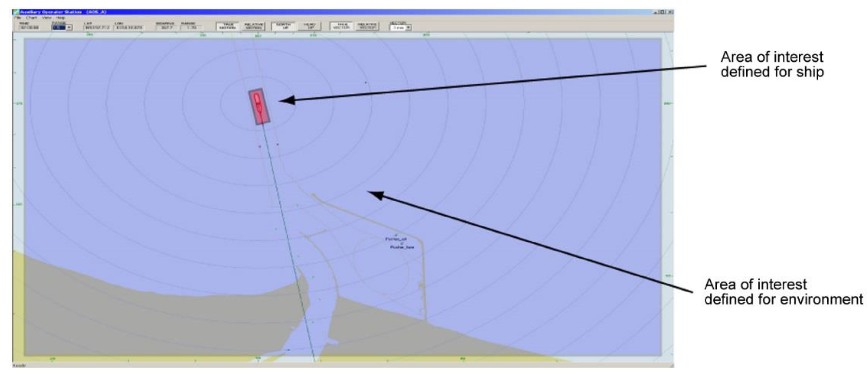Open the Help menu
This screenshot has height=376, width=868.
click(x=60, y=17)
